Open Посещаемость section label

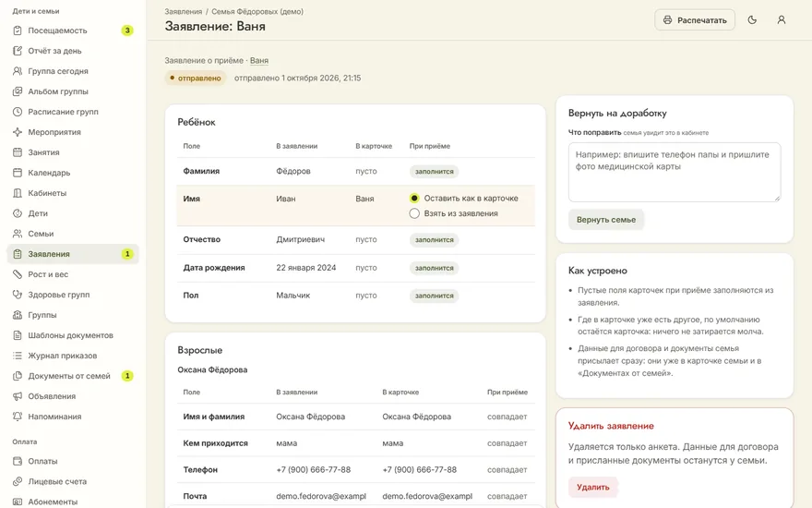(57, 30)
